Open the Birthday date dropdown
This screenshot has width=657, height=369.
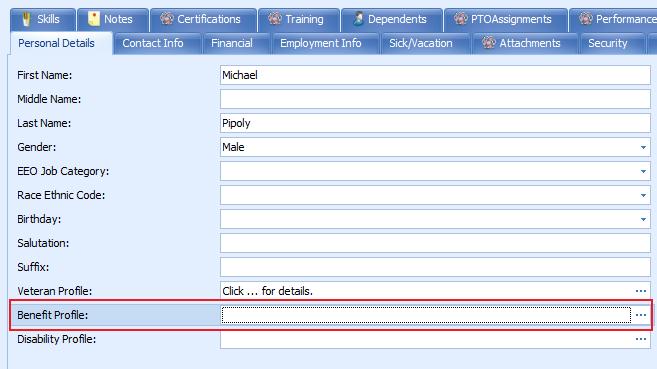coord(643,219)
